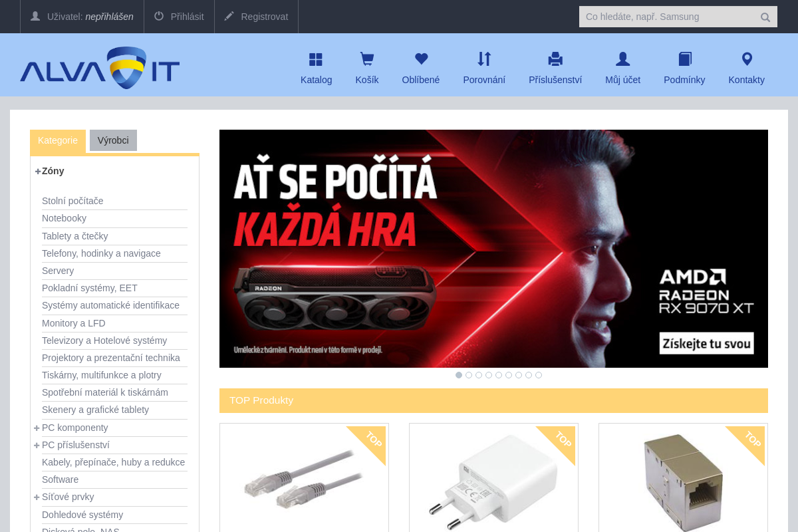Expand the Zóny category

click(37, 171)
